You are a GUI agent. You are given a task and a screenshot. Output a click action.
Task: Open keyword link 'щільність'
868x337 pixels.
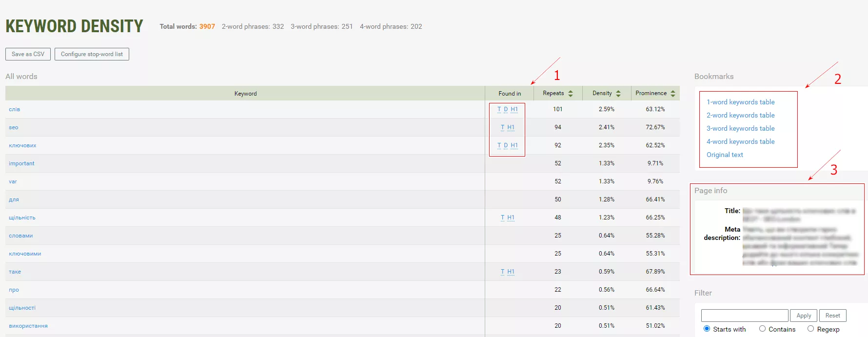click(x=22, y=218)
